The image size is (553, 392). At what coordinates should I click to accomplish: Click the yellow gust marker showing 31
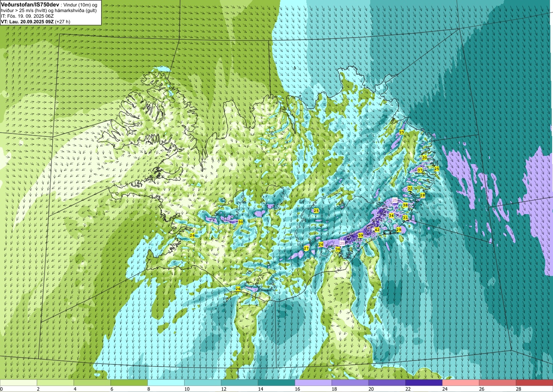tap(405, 218)
